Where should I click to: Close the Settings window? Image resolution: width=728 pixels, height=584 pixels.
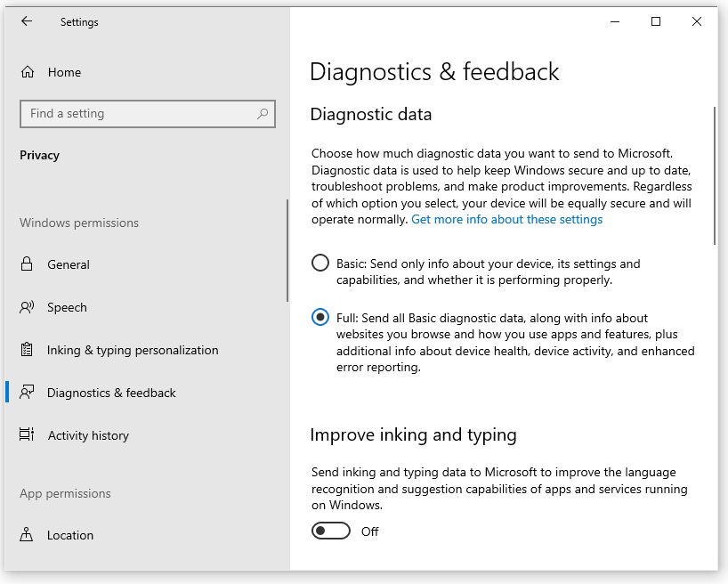[697, 21]
